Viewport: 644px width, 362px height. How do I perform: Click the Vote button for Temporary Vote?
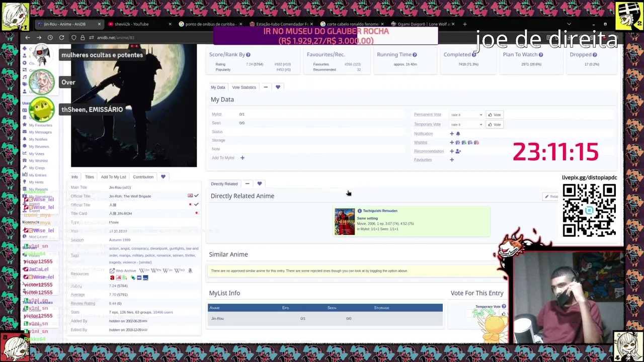pos(494,125)
